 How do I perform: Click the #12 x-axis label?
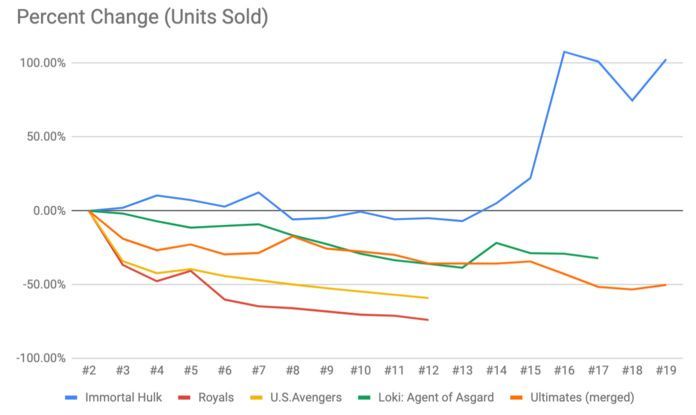coord(428,371)
